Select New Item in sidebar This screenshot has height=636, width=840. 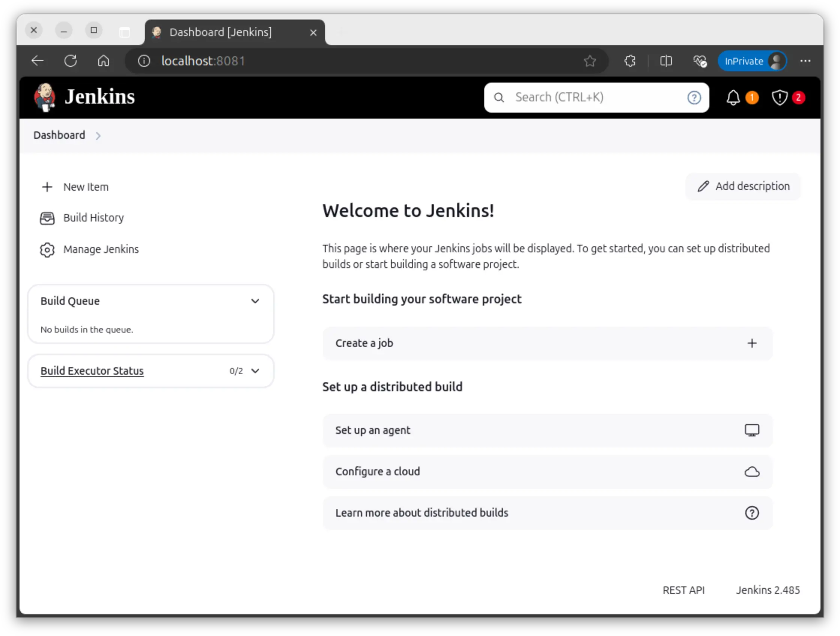pyautogui.click(x=86, y=187)
